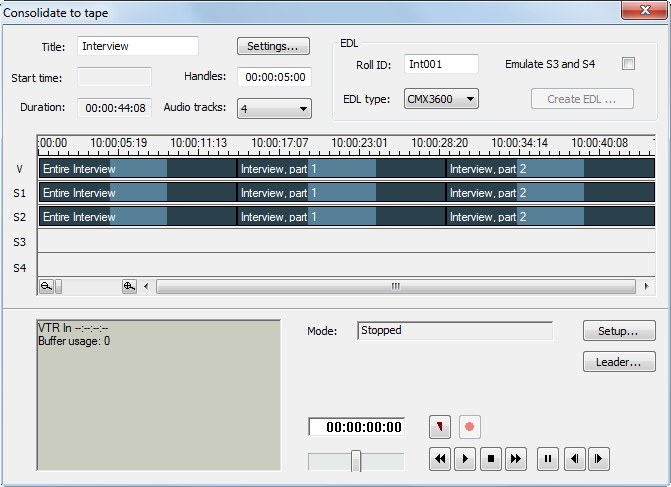Open the Audio tracks dropdown
This screenshot has height=487, width=671.
click(x=274, y=109)
